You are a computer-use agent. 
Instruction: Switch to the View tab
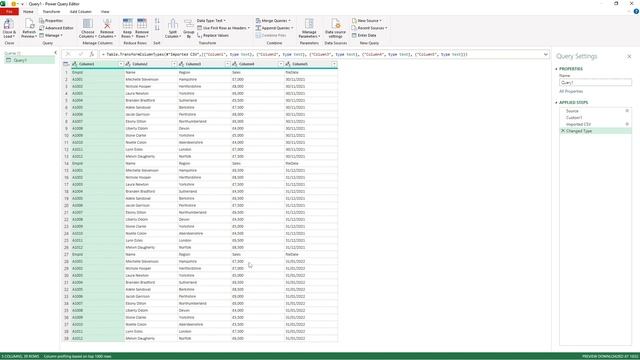pyautogui.click(x=105, y=11)
